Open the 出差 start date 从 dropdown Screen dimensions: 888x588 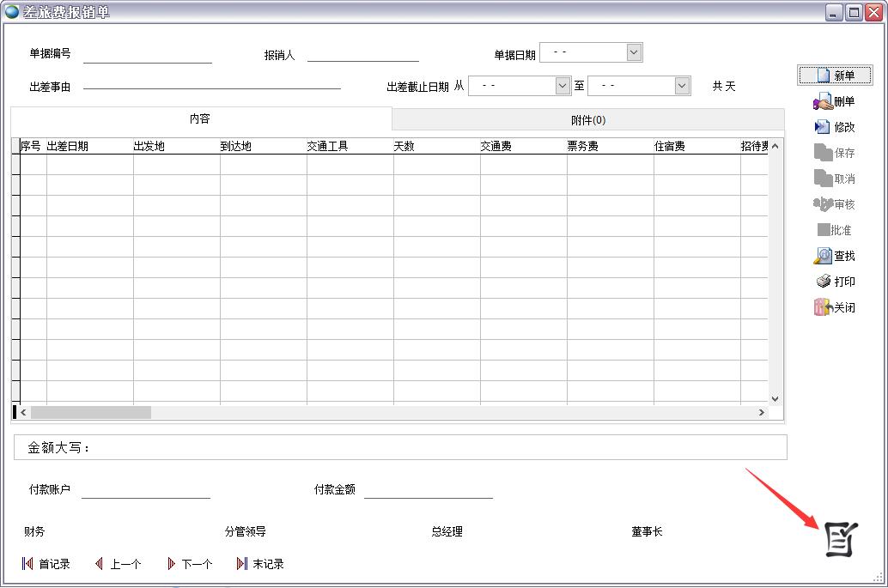(563, 86)
